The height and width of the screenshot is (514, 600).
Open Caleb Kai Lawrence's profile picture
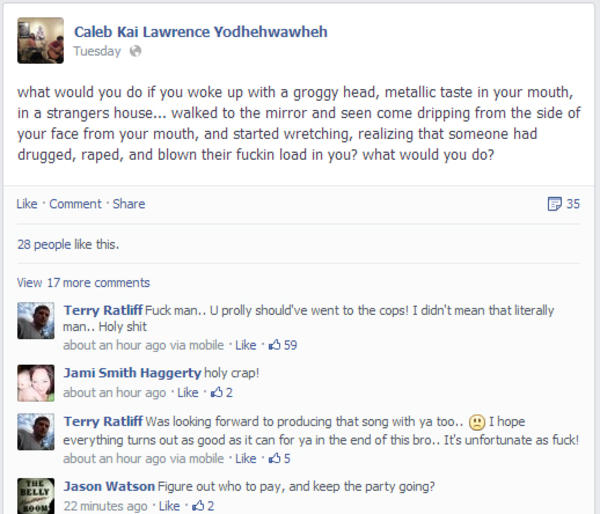(41, 40)
